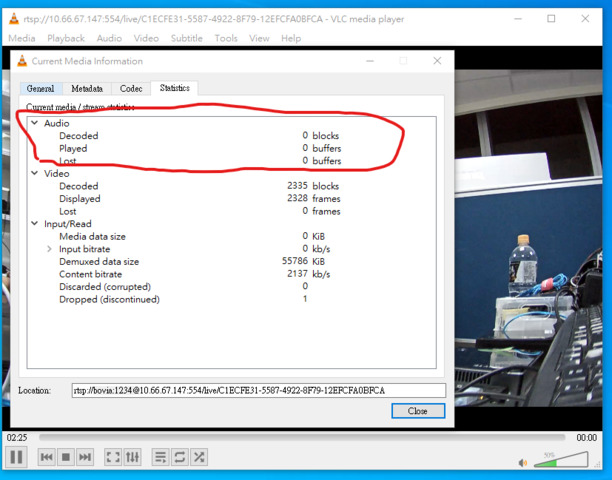Toggle fullscreen video mode
The image size is (612, 480).
[x=113, y=457]
